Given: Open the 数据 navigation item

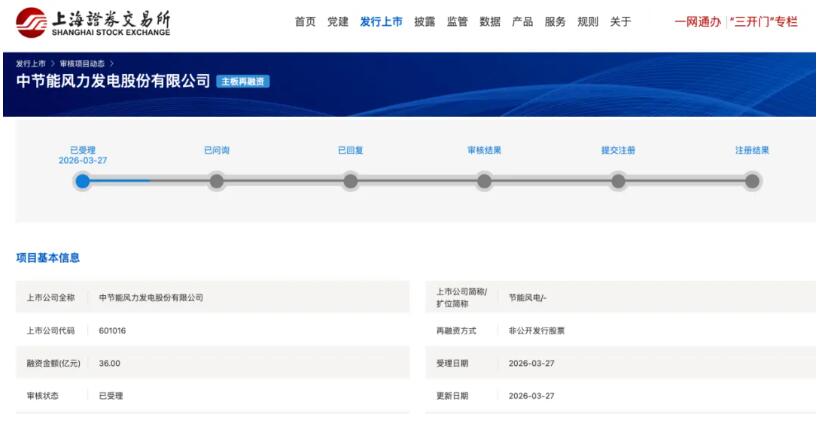Looking at the screenshot, I should pyautogui.click(x=490, y=22).
